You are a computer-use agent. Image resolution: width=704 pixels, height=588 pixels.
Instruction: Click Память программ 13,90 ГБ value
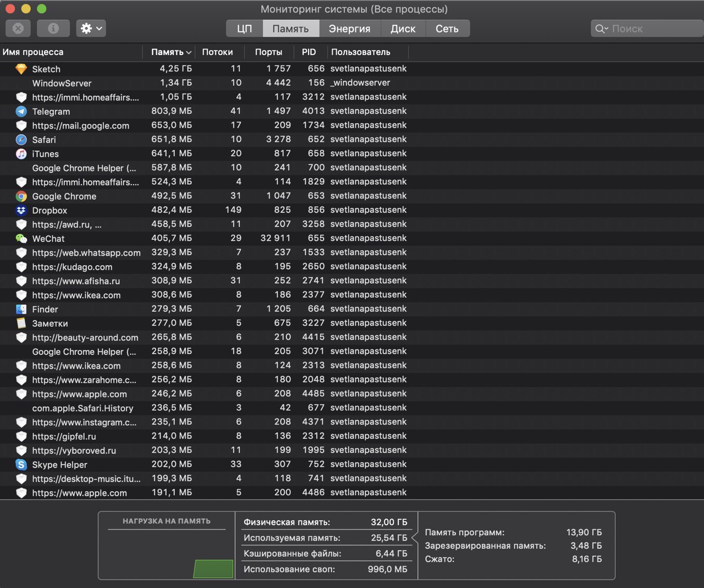[584, 532]
